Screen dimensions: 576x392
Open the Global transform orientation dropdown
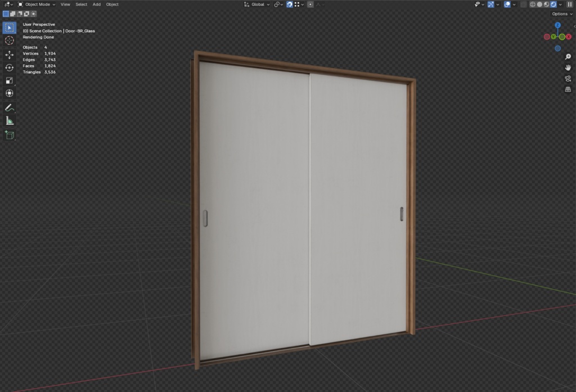click(256, 4)
